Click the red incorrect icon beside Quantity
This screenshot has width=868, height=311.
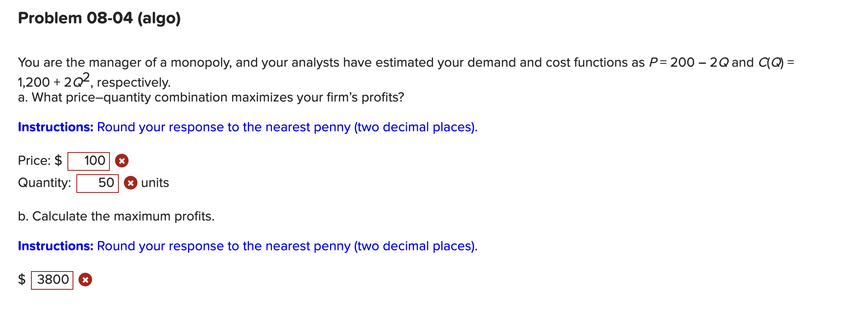pyautogui.click(x=131, y=183)
